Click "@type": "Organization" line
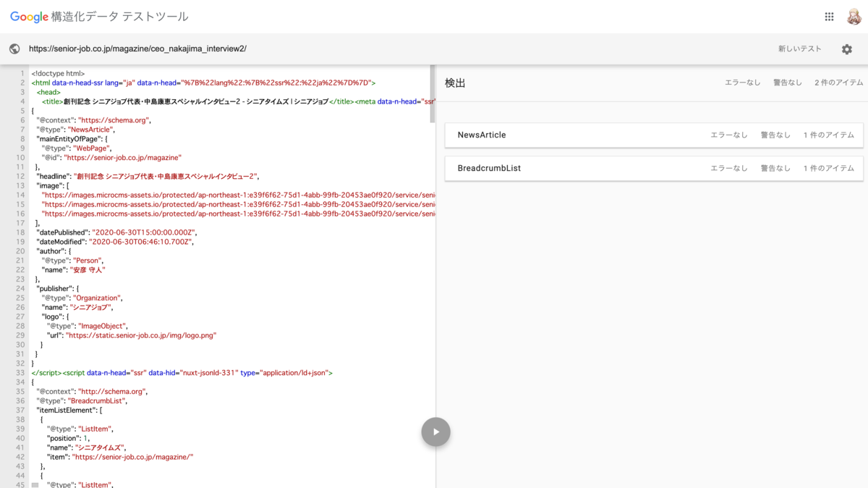Image resolution: width=868 pixels, height=488 pixels. tap(82, 298)
